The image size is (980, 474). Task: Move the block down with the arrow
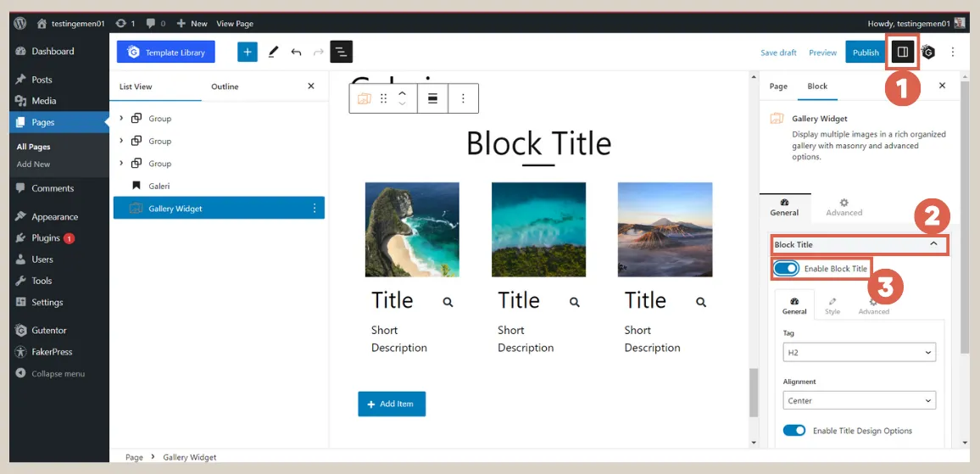[403, 103]
